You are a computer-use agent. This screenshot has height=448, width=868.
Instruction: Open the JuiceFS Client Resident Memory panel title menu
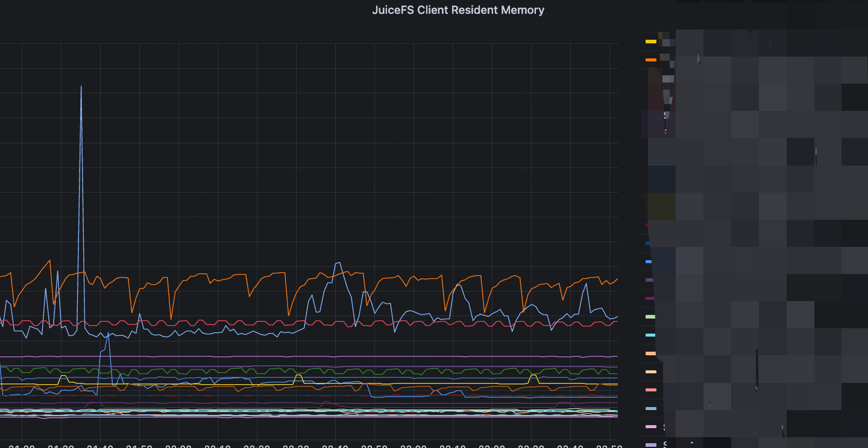click(x=458, y=10)
